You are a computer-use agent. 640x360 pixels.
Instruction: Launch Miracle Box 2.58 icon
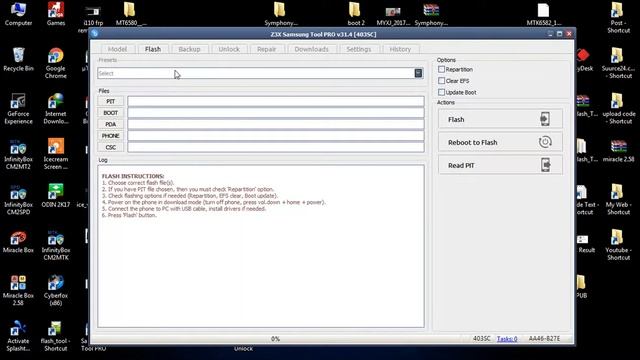point(18,290)
